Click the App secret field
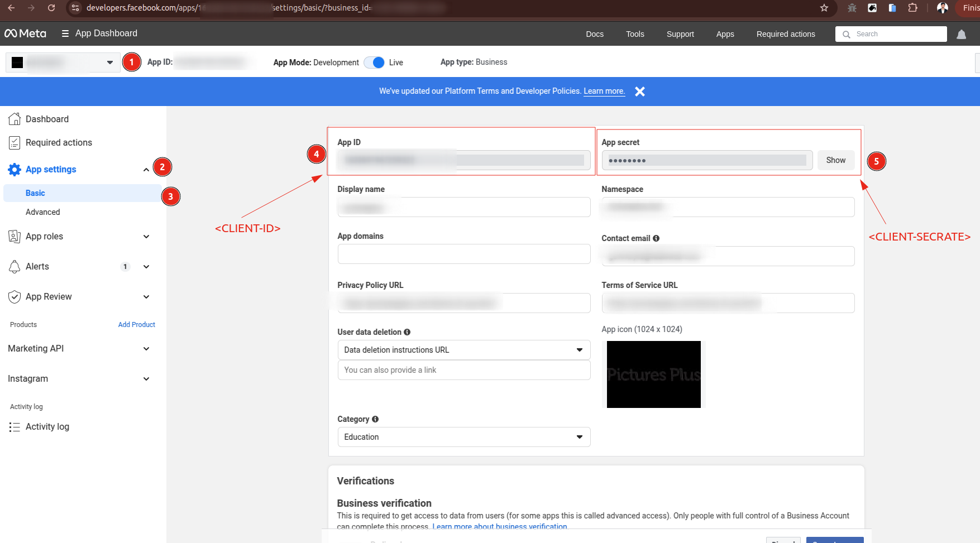The image size is (980, 543). [707, 160]
